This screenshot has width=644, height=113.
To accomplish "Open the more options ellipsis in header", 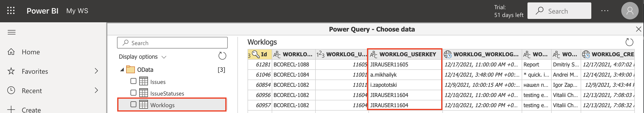I will (605, 11).
